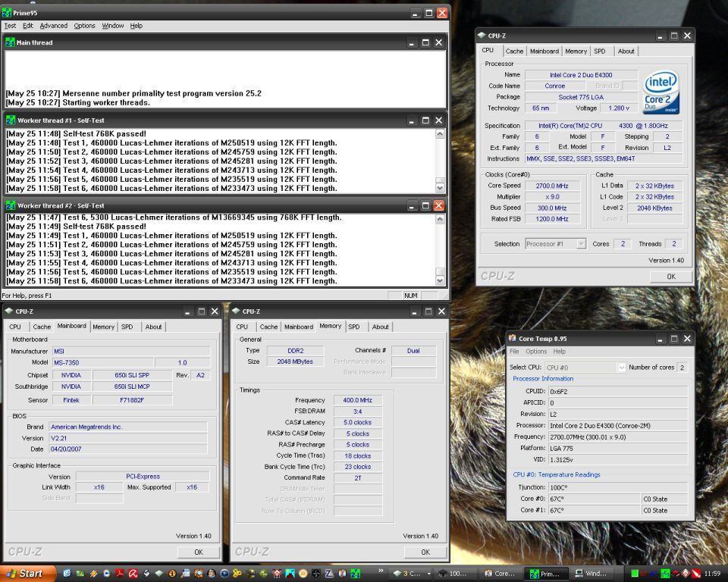
Task: Click green Prime95 quick launch icon
Action: click(355, 573)
